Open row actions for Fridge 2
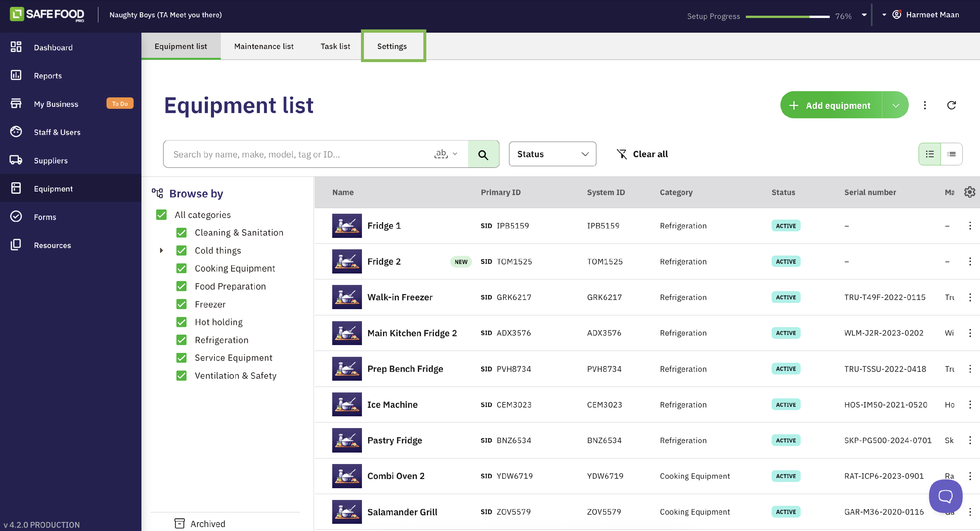The width and height of the screenshot is (980, 531). click(x=970, y=261)
